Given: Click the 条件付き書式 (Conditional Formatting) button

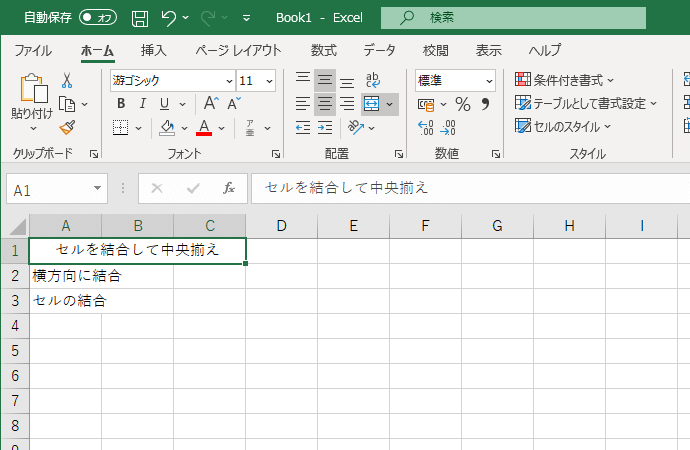Looking at the screenshot, I should pos(565,80).
